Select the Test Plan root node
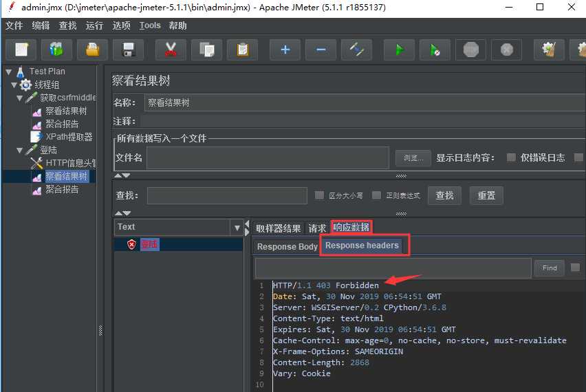Image resolution: width=586 pixels, height=392 pixels. point(47,72)
